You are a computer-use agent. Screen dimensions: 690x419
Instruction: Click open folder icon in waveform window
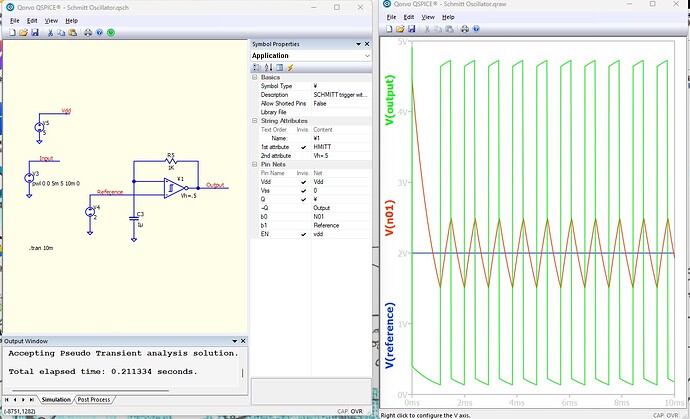(x=400, y=29)
